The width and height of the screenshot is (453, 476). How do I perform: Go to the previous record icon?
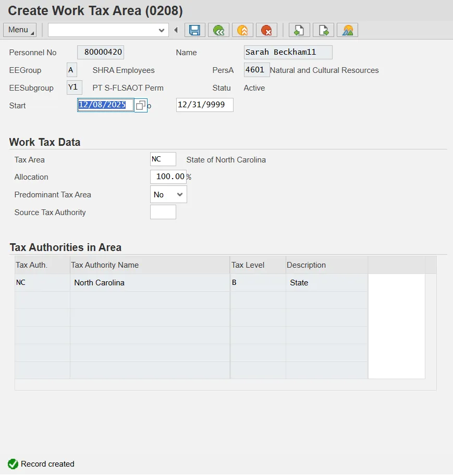click(x=299, y=30)
